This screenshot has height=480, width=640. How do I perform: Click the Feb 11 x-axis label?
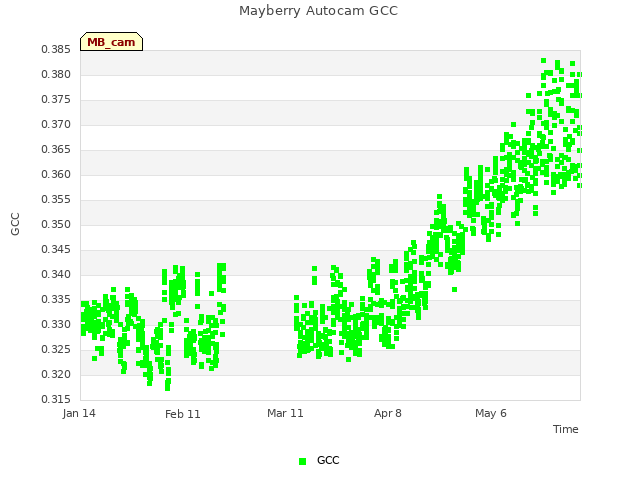click(182, 414)
